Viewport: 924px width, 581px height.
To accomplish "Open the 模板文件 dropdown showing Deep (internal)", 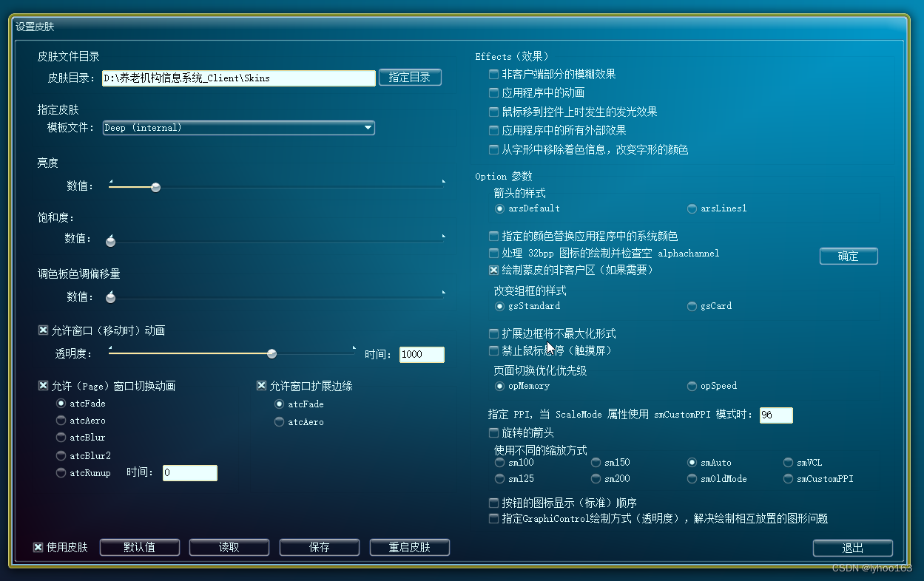I will tap(368, 127).
